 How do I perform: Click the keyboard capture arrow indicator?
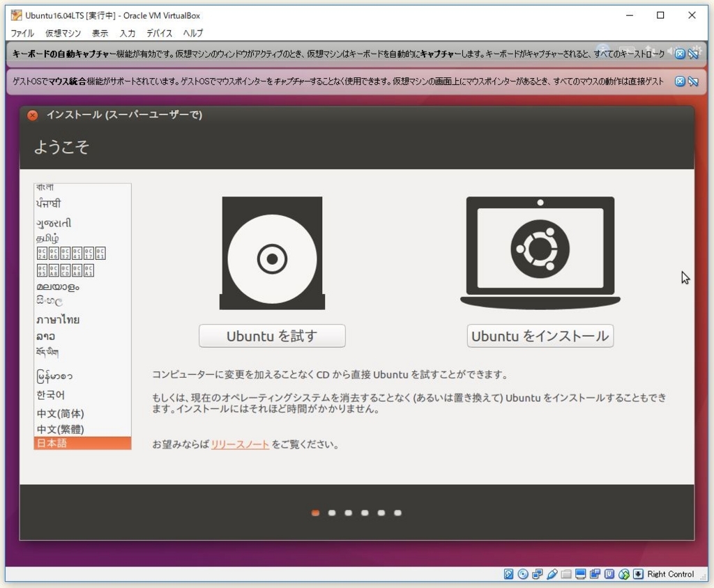[638, 574]
